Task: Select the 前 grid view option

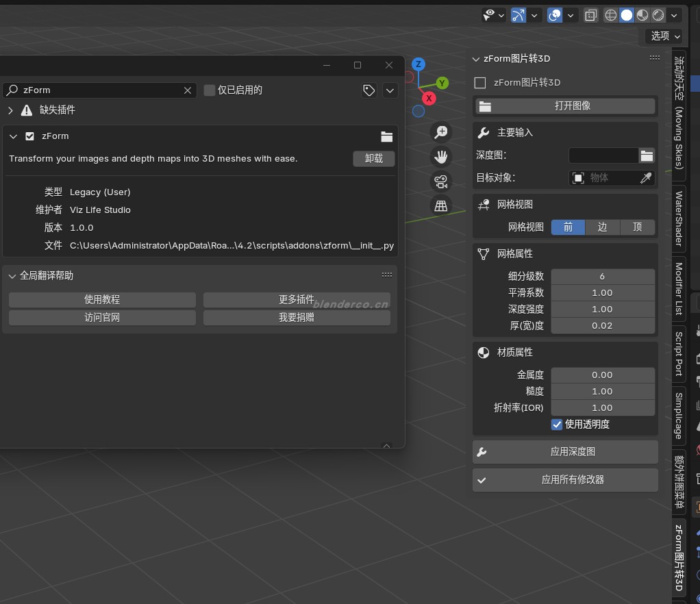Action: pos(568,227)
